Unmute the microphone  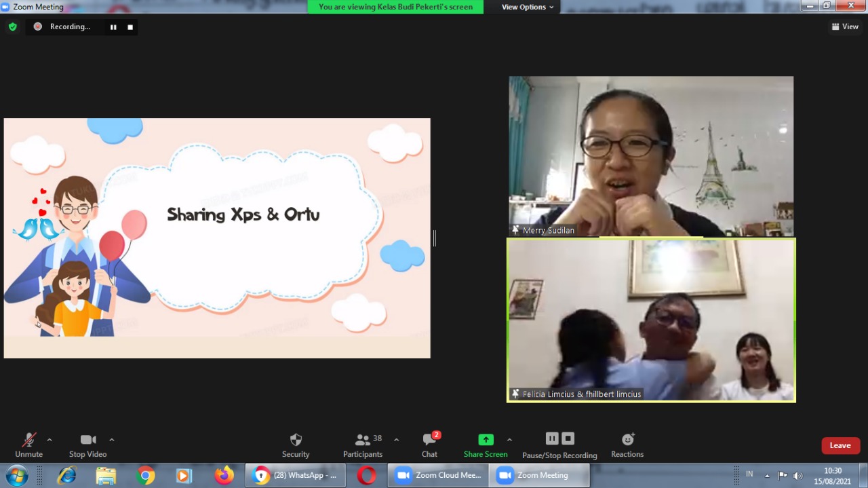[28, 440]
